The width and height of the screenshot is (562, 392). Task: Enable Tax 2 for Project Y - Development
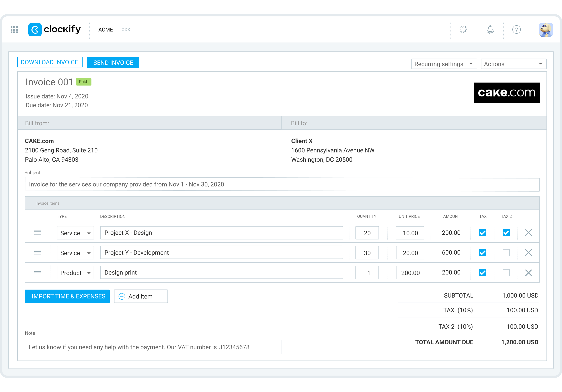coord(506,253)
